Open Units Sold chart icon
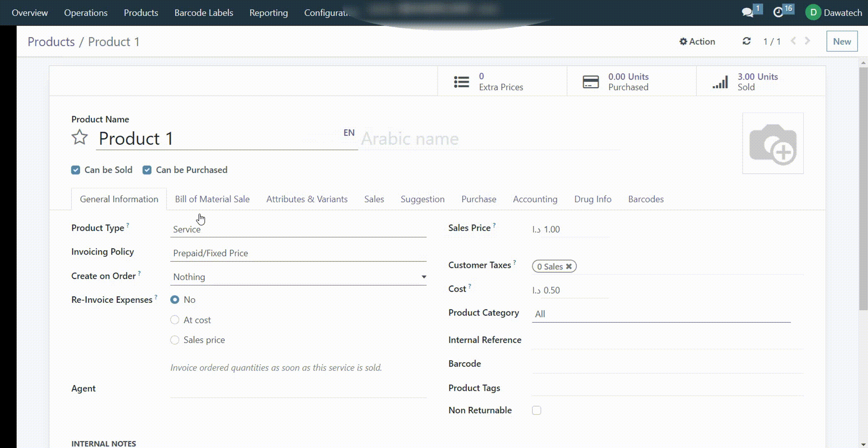The width and height of the screenshot is (868, 448). tap(720, 82)
